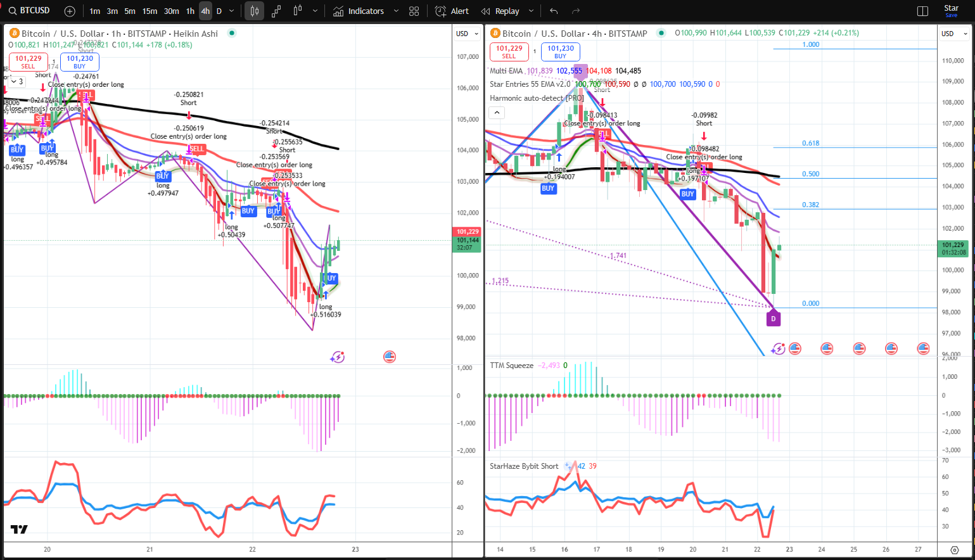This screenshot has height=560, width=975.
Task: Click the market status dot on 1h chart
Action: (x=232, y=33)
